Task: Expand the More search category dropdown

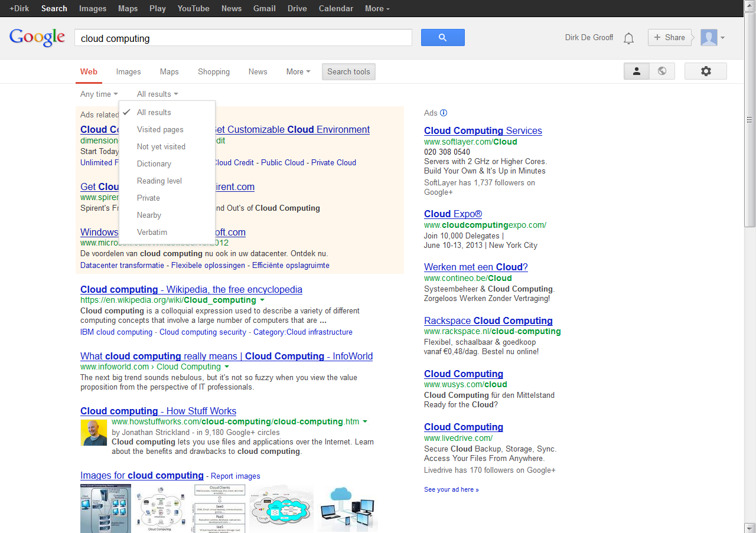Action: (x=298, y=71)
